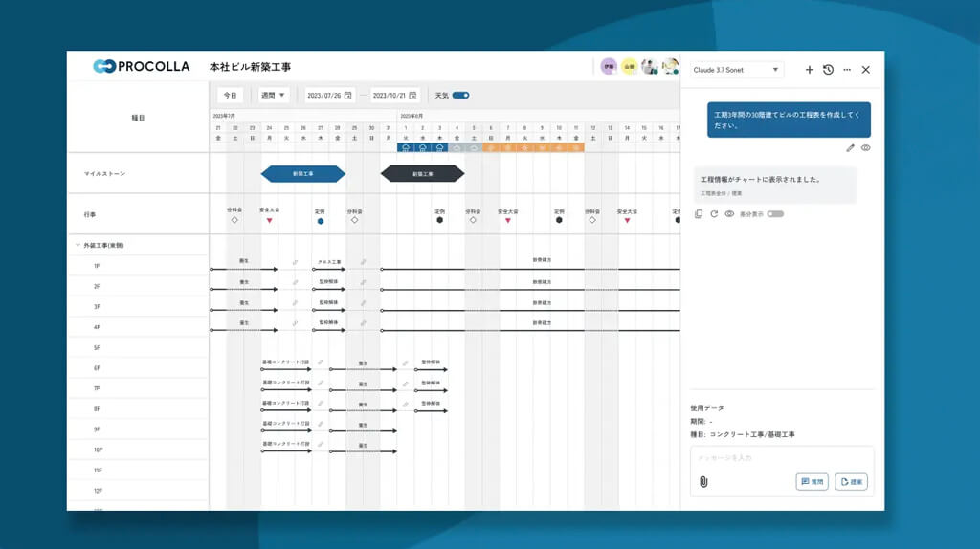Open the chat history clock icon
Viewport: 980px width, 549px height.
(x=828, y=70)
